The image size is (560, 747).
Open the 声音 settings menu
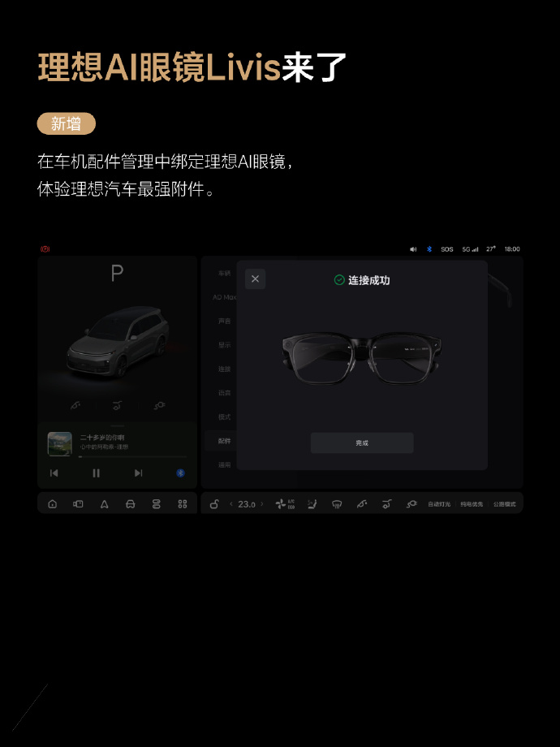tap(224, 321)
